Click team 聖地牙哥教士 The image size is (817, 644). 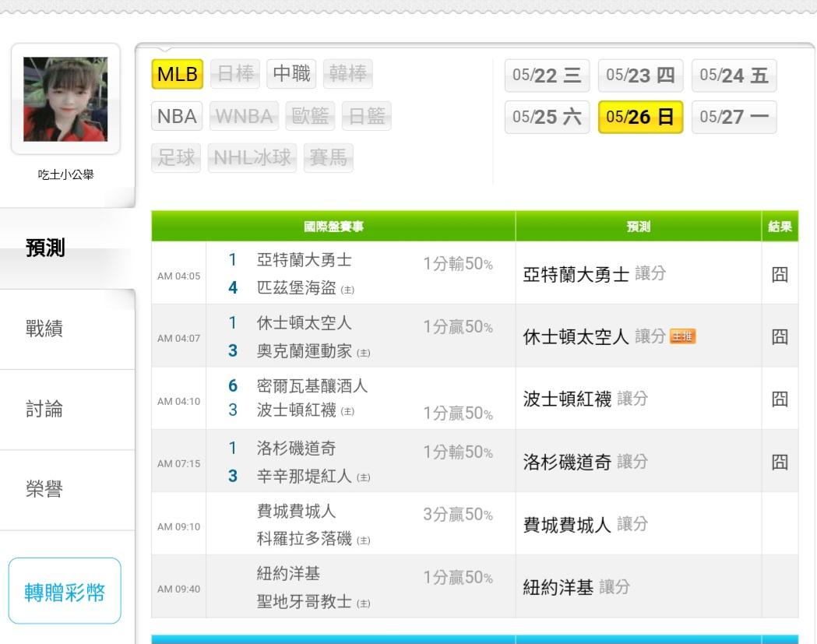(x=305, y=601)
